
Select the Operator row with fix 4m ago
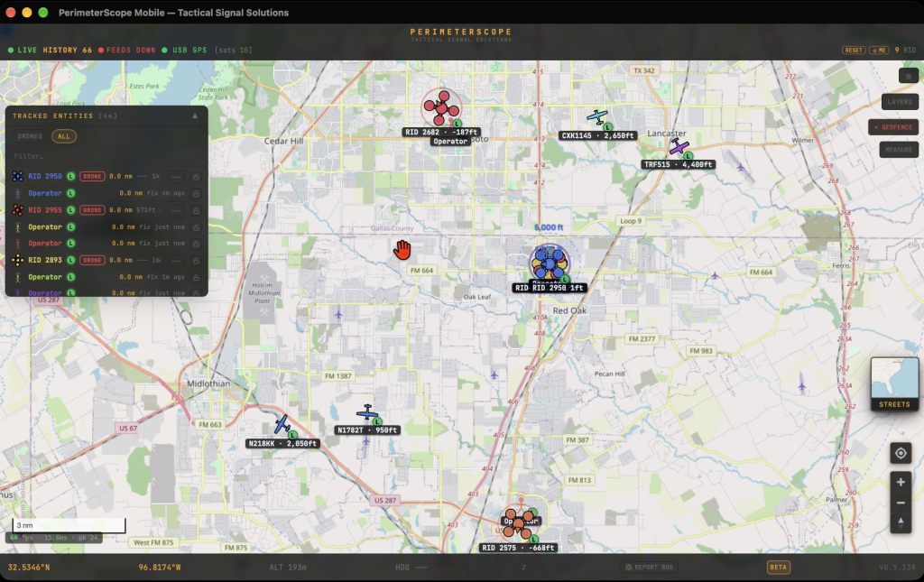coord(106,193)
